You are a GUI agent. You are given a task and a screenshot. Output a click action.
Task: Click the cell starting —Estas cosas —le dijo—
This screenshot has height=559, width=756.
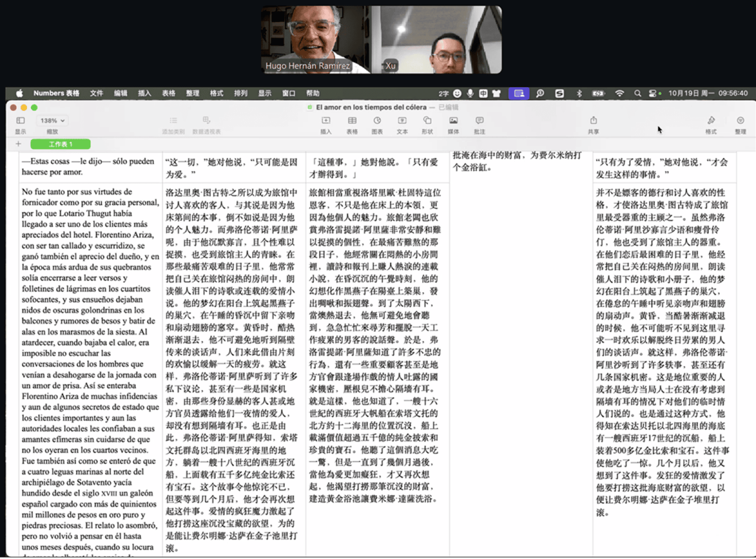(x=91, y=167)
